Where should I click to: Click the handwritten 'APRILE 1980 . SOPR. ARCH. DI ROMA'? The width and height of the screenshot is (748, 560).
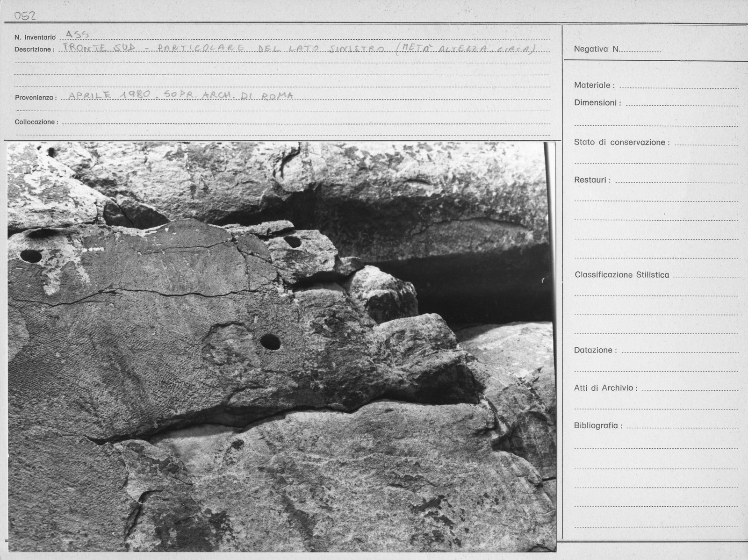click(181, 95)
